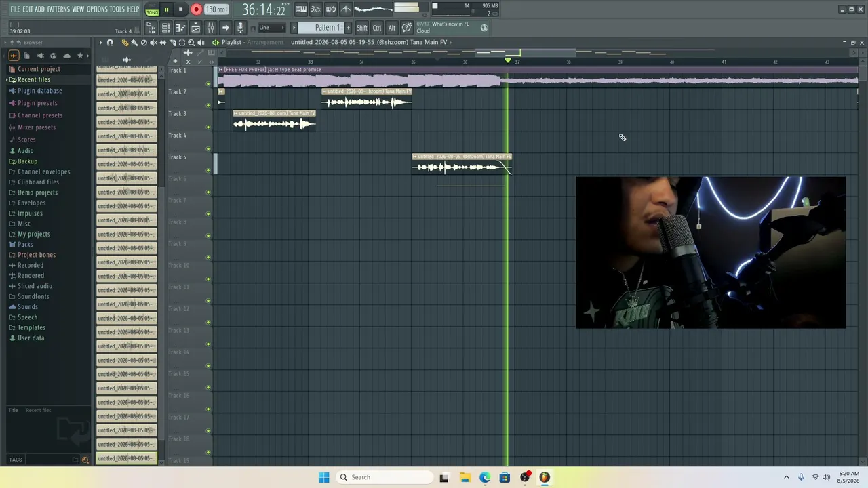Pause playback with the pause button
Screen dimensions: 868x488
166,9
